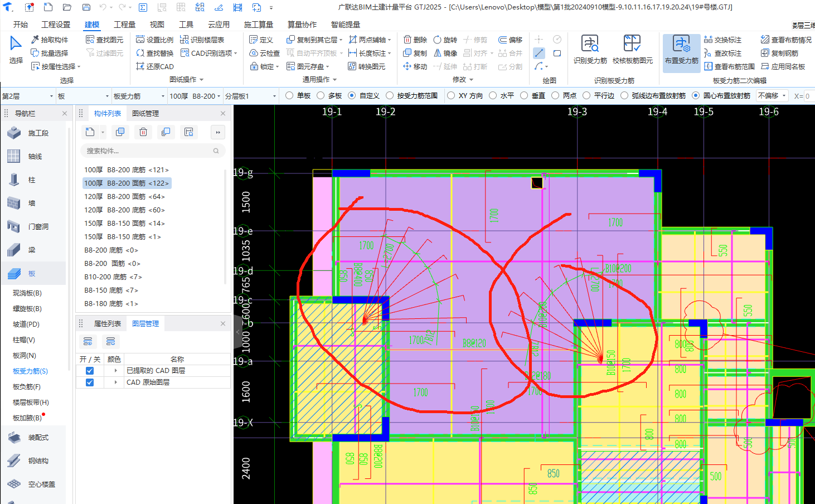This screenshot has width=815, height=504.
Task: Select 水平 radio option
Action: click(x=502, y=96)
